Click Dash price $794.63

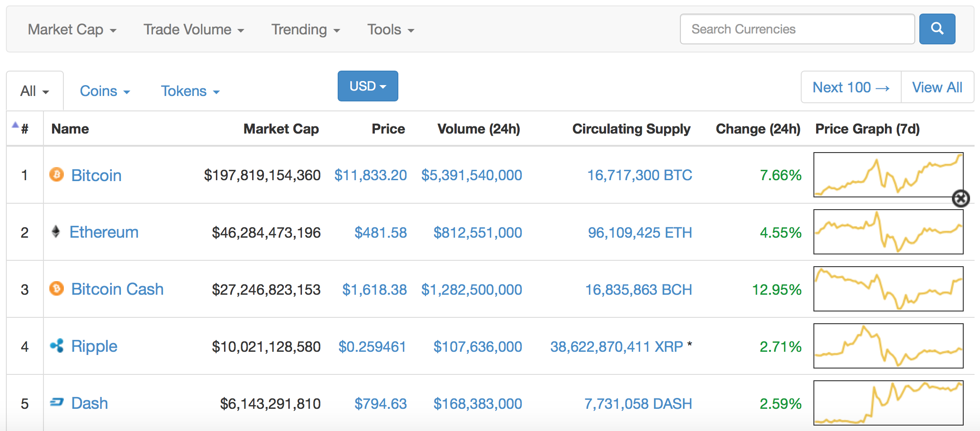[380, 404]
